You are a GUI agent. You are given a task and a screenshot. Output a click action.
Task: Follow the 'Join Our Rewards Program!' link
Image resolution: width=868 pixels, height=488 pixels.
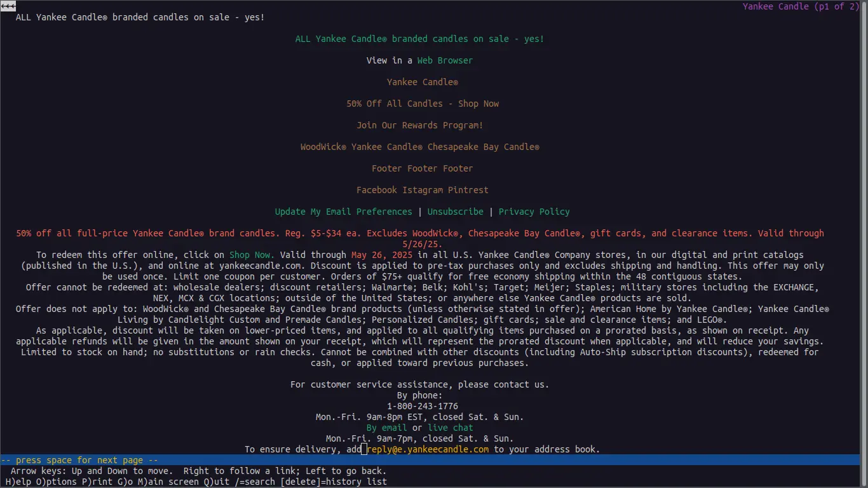(x=419, y=125)
